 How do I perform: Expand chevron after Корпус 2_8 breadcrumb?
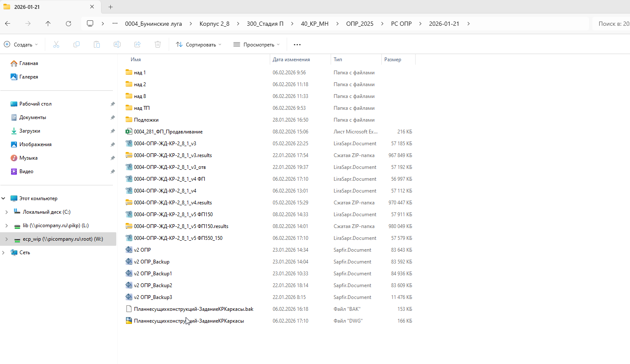point(238,24)
